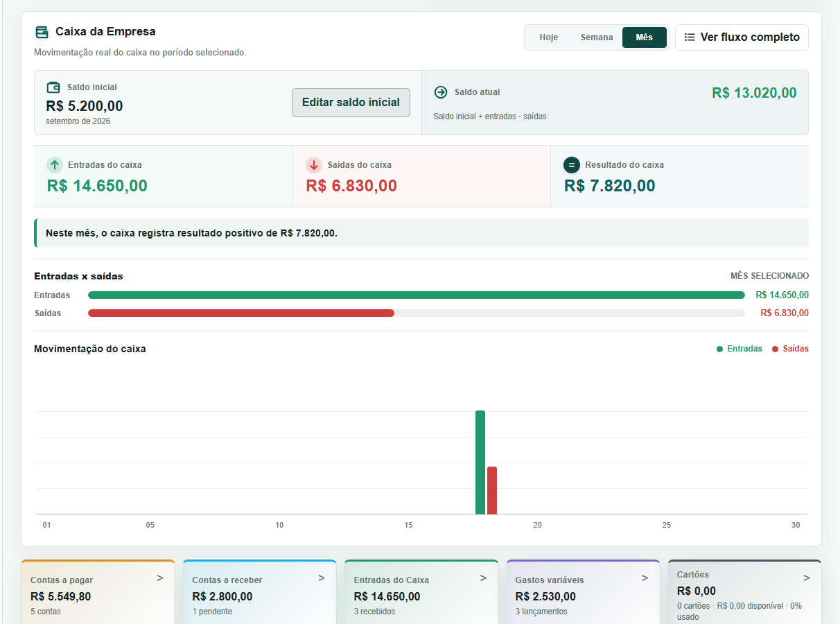The image size is (840, 624).
Task: Select the Mês period tab
Action: [645, 37]
